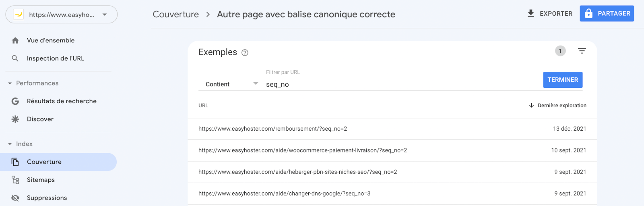Go back via Couverture breadcrumb link
Screen dimensions: 644x206
(x=176, y=15)
